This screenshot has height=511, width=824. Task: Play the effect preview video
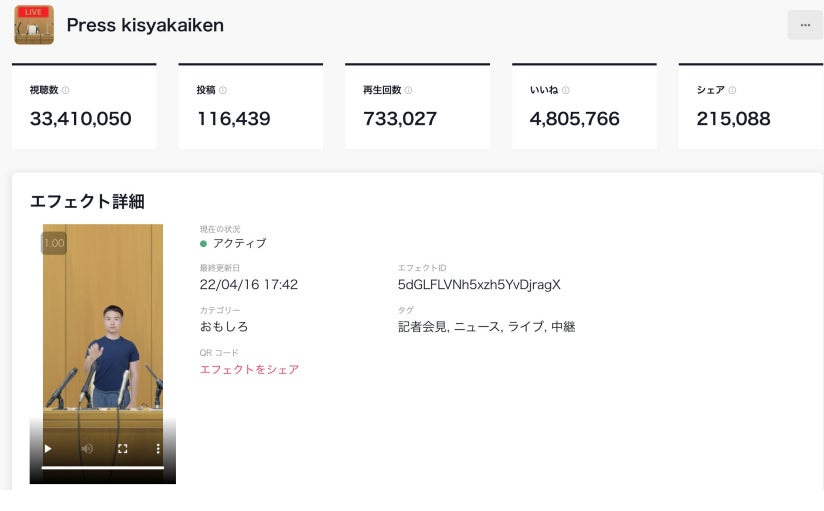[x=48, y=449]
